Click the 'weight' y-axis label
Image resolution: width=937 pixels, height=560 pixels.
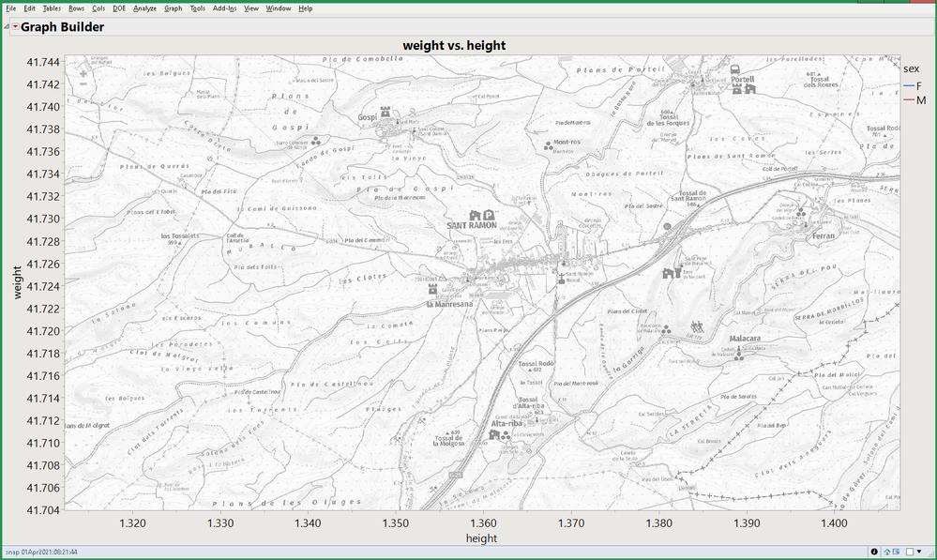click(x=18, y=281)
